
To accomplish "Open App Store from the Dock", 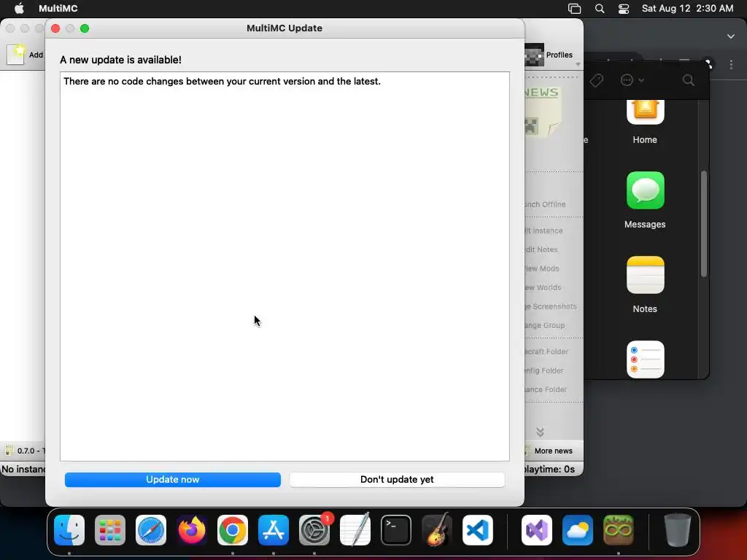I will (274, 530).
